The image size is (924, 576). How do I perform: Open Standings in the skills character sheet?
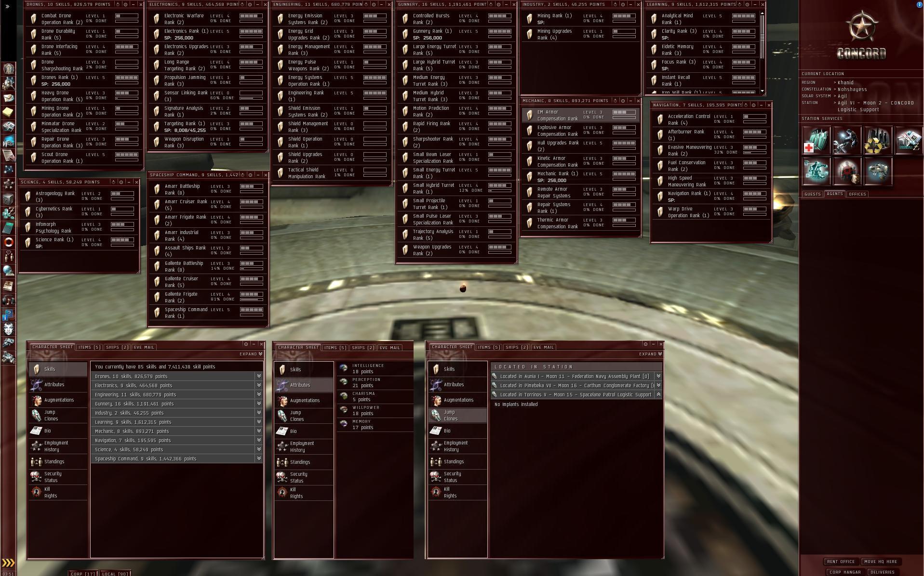coord(58,461)
